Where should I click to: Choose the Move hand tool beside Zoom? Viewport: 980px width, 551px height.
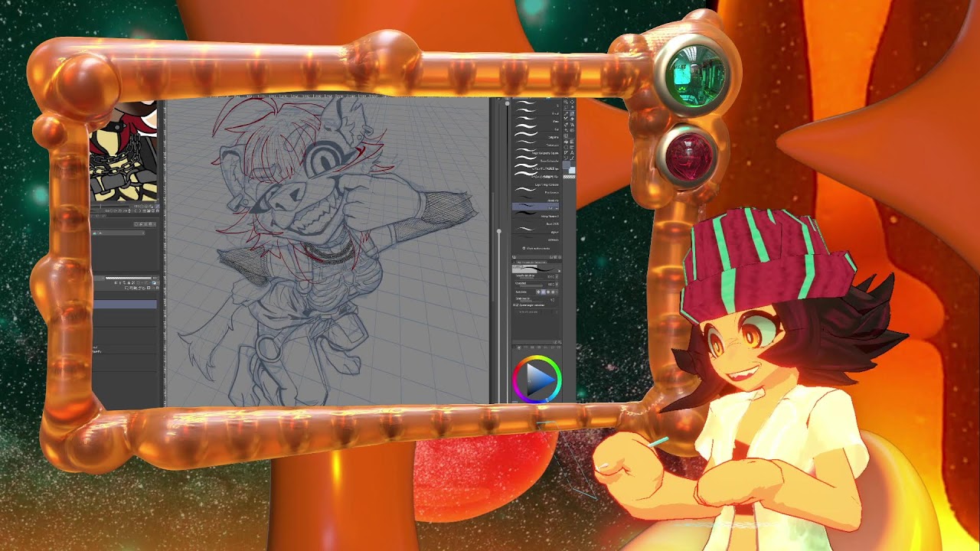point(572,102)
